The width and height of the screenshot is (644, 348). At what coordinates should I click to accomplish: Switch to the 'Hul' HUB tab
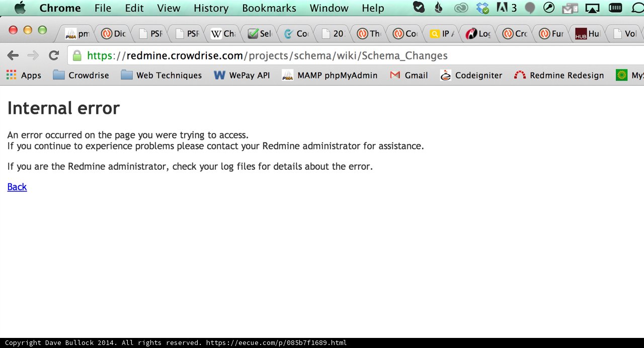click(x=588, y=34)
